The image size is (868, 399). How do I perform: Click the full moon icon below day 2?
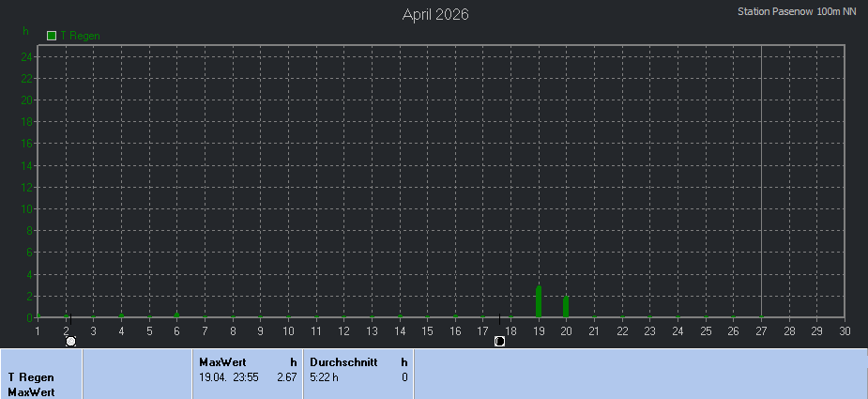(70, 341)
